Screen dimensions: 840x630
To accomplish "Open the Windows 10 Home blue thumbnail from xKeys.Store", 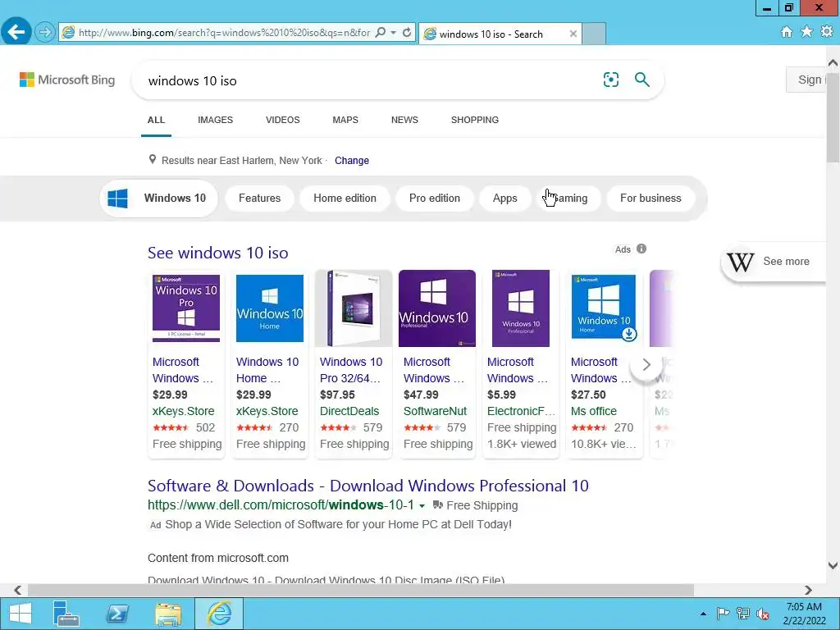I will click(x=269, y=308).
